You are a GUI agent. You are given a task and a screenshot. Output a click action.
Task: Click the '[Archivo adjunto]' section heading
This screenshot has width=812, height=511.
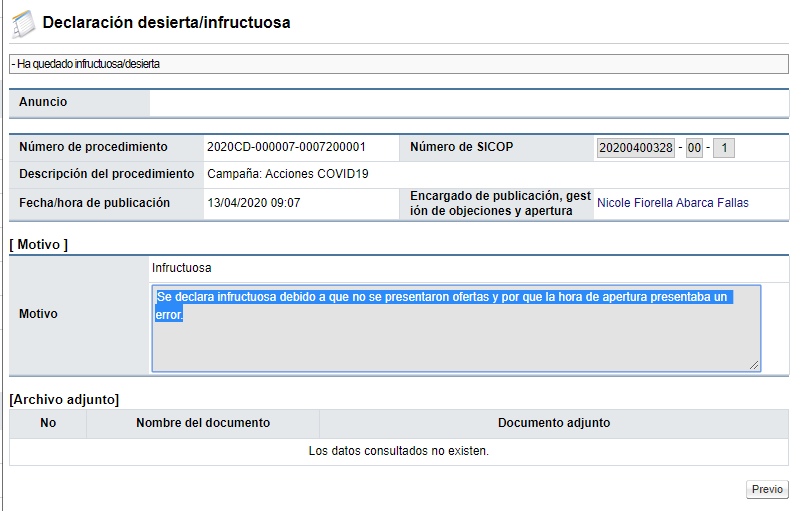(x=64, y=399)
